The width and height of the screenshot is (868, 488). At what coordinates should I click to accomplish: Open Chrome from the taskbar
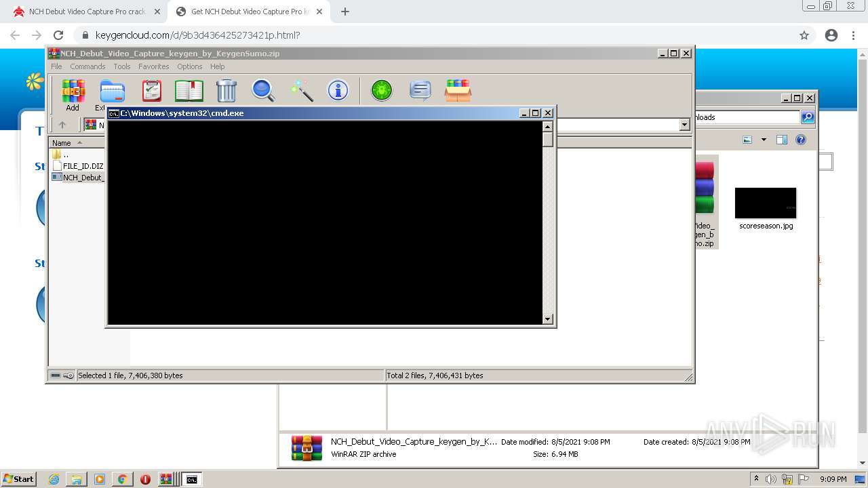[122, 479]
